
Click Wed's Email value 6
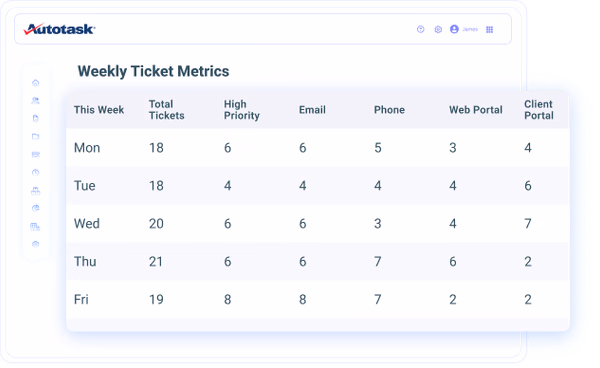click(303, 223)
